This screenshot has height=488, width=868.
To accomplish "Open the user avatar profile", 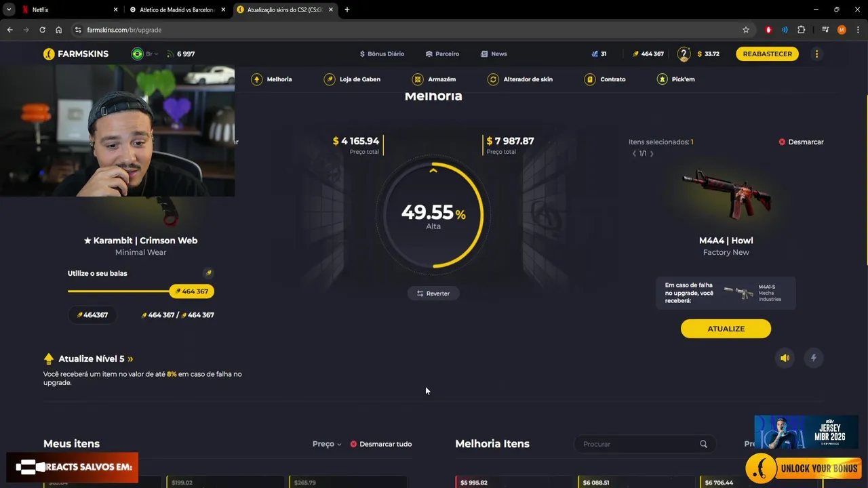I will [684, 54].
